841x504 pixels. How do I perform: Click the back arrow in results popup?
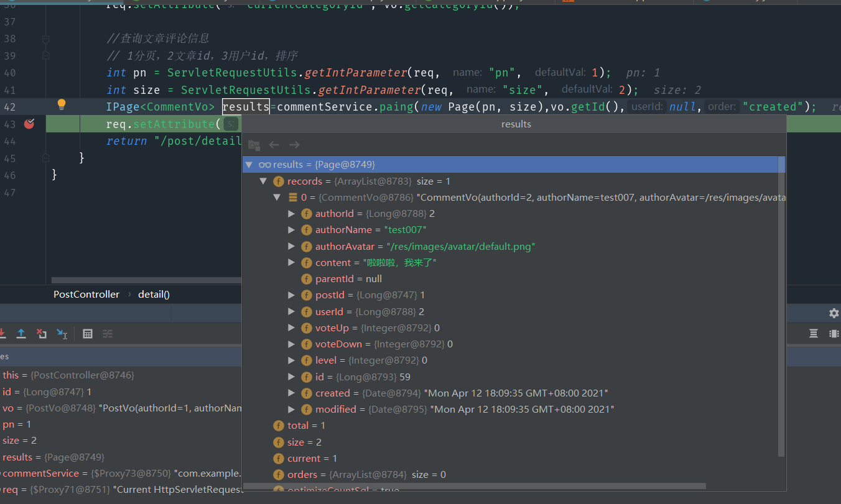tap(274, 145)
